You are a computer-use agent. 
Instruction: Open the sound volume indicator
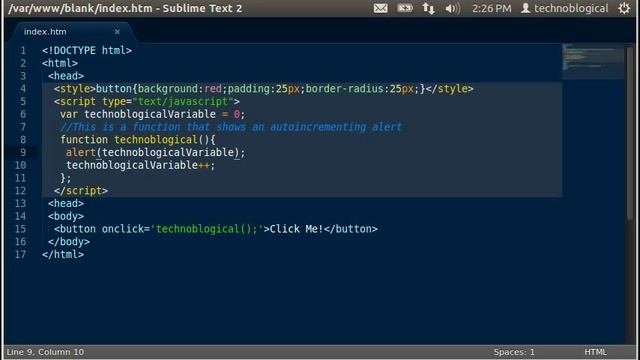(452, 8)
